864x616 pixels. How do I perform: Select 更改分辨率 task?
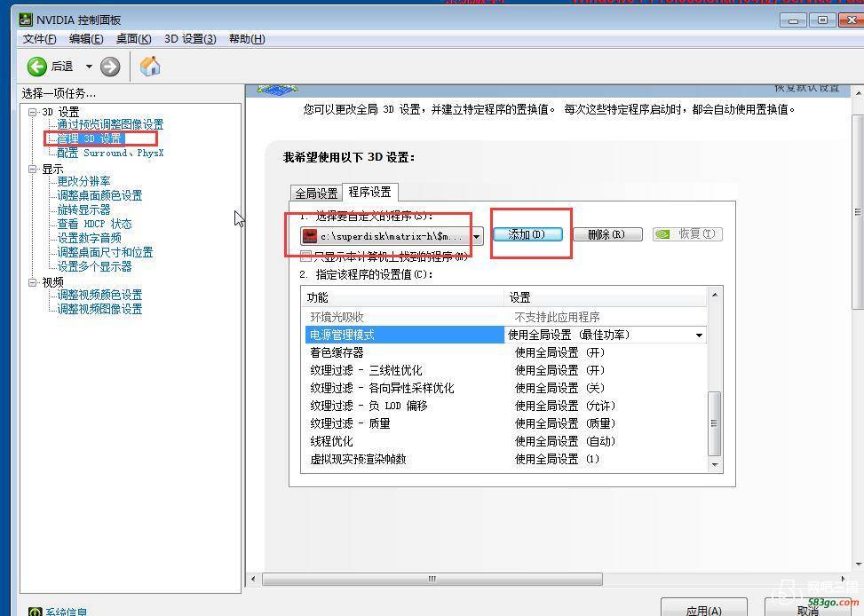pyautogui.click(x=83, y=181)
